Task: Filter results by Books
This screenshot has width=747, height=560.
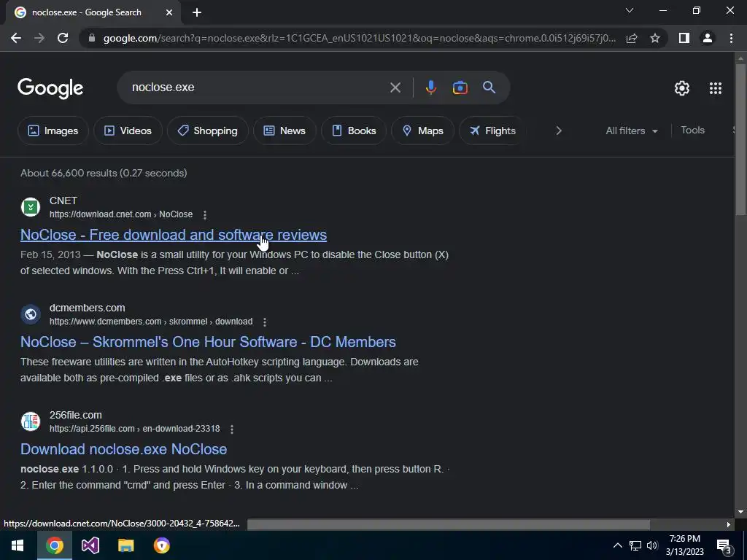Action: coord(354,131)
